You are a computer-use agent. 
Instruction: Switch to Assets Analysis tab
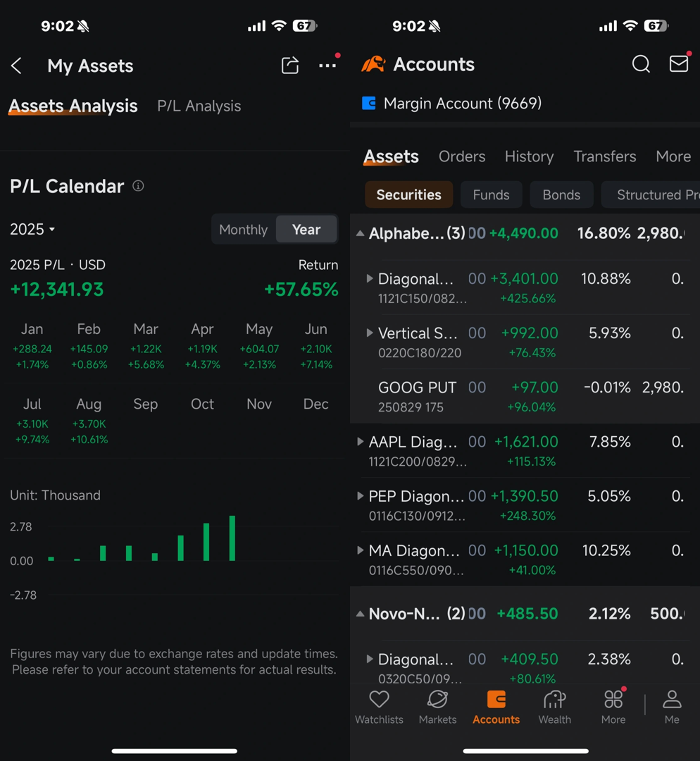[73, 106]
